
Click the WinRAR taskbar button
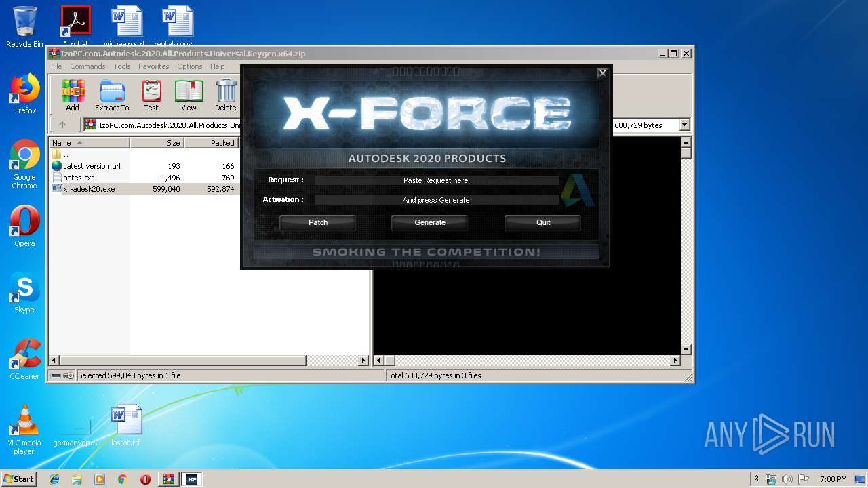(x=168, y=479)
